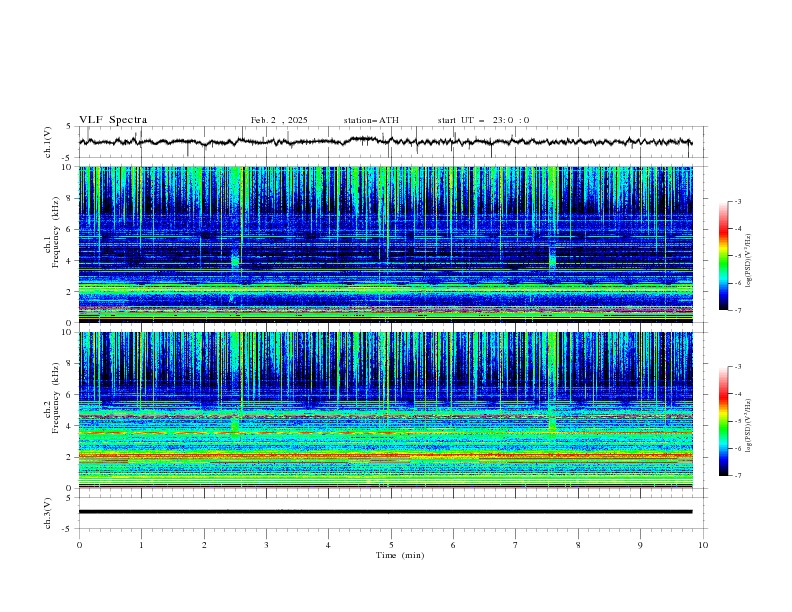Image resolution: width=792 pixels, height=612 pixels.
Task: Click the "8" kHz tick on ch.1 frequency axis
Action: (69, 198)
